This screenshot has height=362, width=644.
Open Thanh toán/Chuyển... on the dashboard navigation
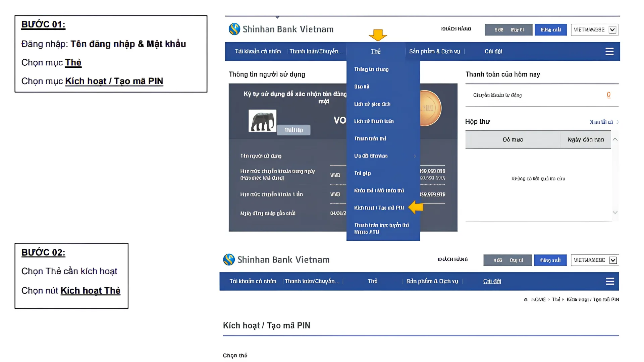[x=316, y=51]
